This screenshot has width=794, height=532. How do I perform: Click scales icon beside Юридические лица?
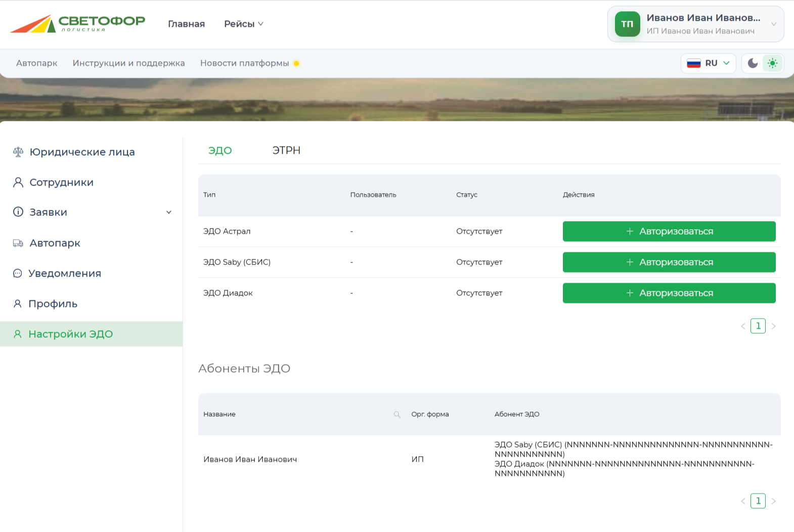tap(18, 152)
